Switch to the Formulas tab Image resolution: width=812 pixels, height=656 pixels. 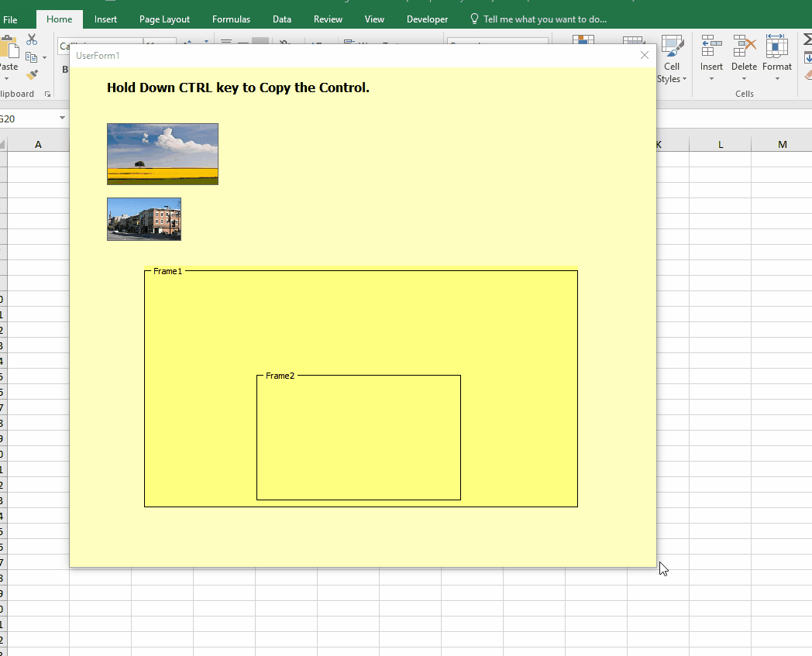pyautogui.click(x=231, y=19)
